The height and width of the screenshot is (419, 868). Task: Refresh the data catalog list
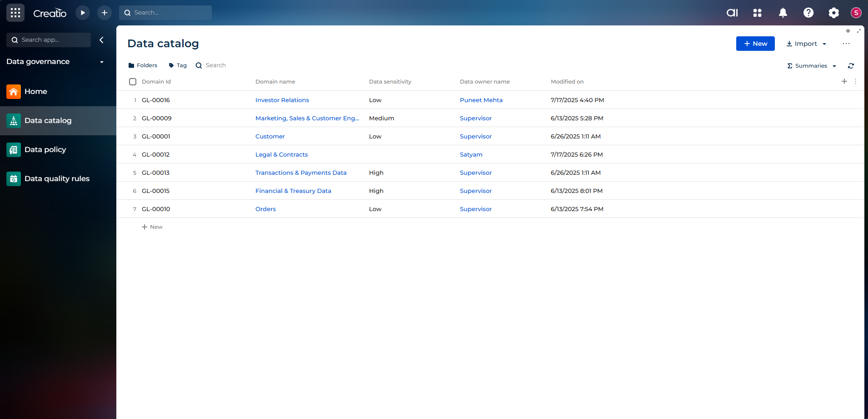click(851, 66)
